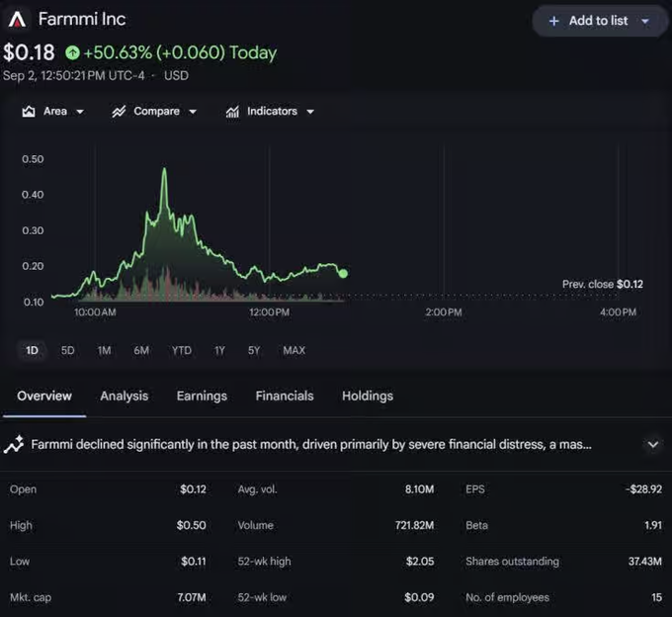Open the Overview tab
The image size is (672, 617).
(44, 396)
